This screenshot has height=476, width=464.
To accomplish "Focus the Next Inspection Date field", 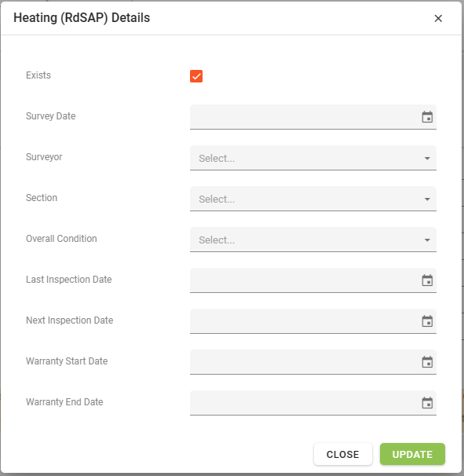I will (x=313, y=321).
